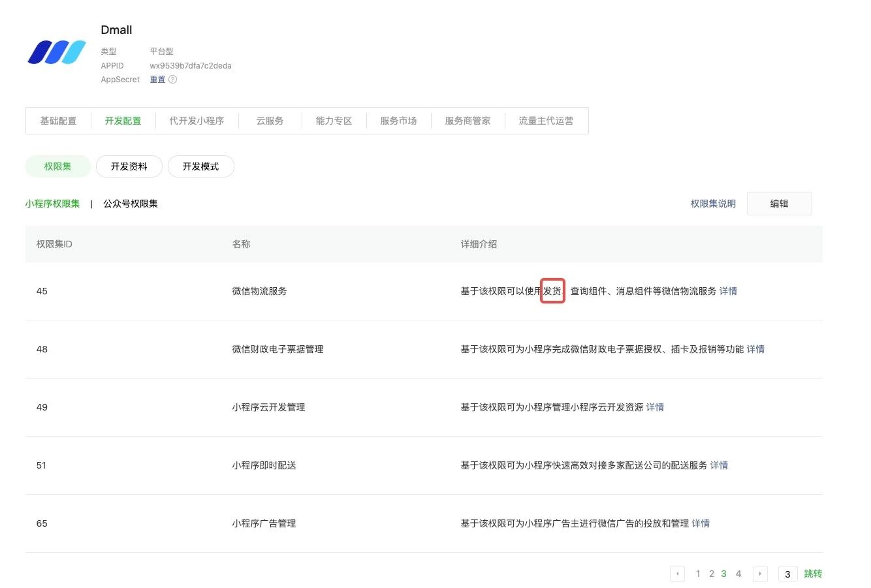This screenshot has height=588, width=871.
Task: Open the 服务市场 tab
Action: (x=398, y=121)
